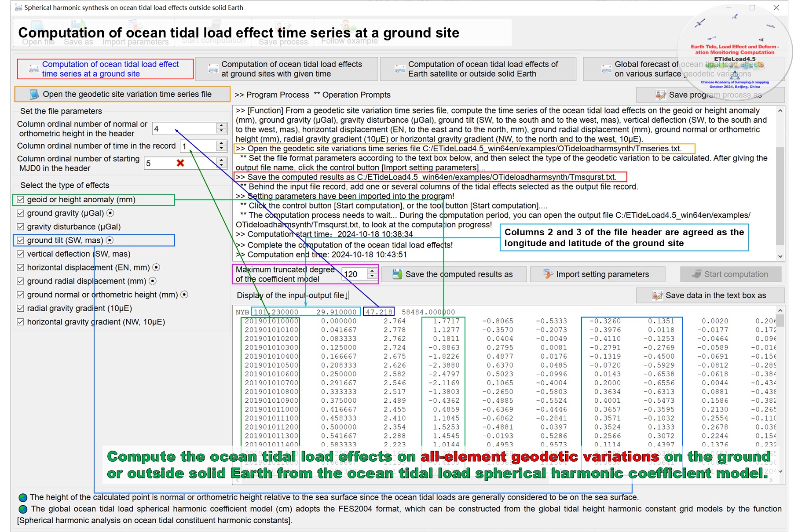Increase the maximum truncated degree value
The image size is (798, 532).
pos(372,271)
